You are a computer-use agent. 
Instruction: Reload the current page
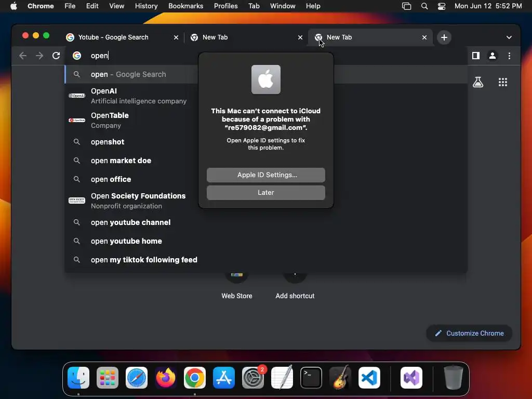(x=56, y=56)
